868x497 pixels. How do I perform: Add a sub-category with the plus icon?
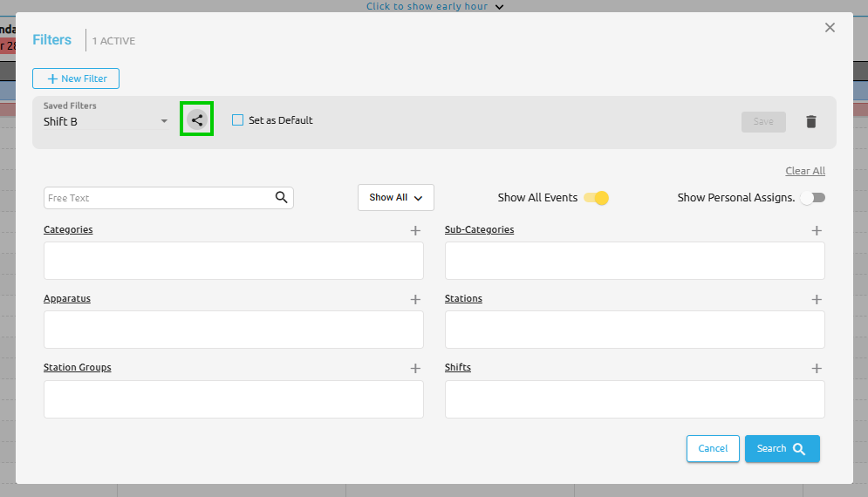[x=817, y=231]
